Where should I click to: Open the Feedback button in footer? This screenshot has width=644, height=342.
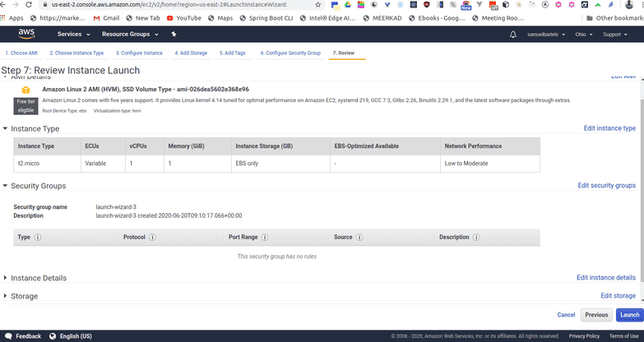pyautogui.click(x=23, y=336)
